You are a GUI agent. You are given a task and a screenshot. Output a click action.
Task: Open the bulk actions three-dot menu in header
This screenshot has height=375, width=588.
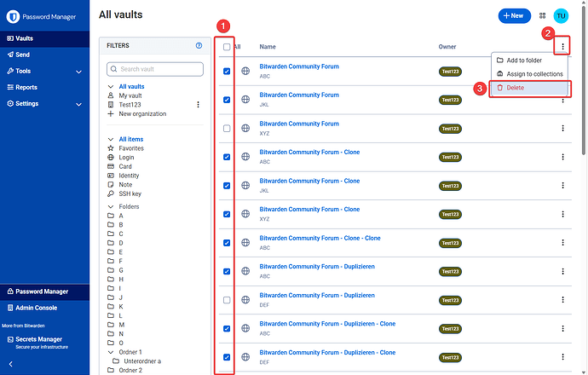pos(562,46)
